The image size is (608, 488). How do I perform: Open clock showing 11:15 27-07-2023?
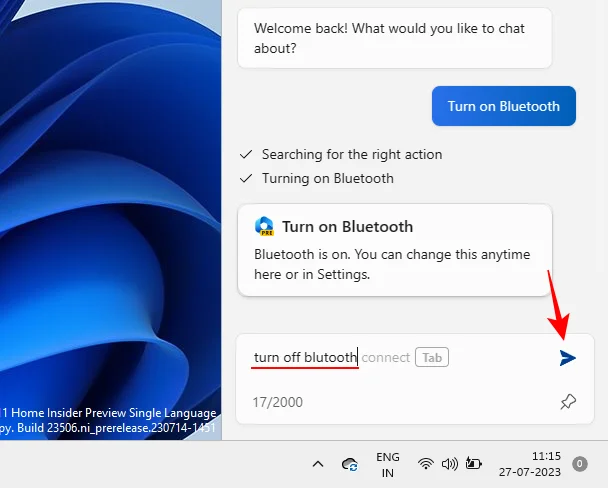530,464
